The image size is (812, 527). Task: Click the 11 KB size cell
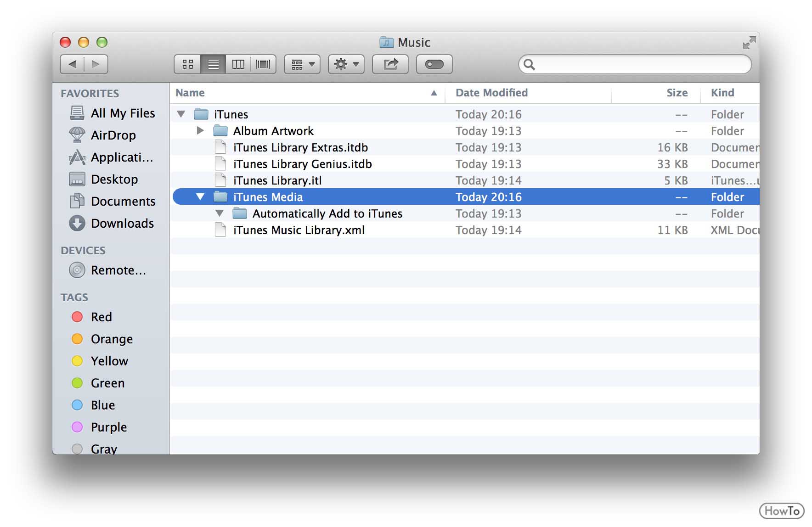pyautogui.click(x=672, y=230)
